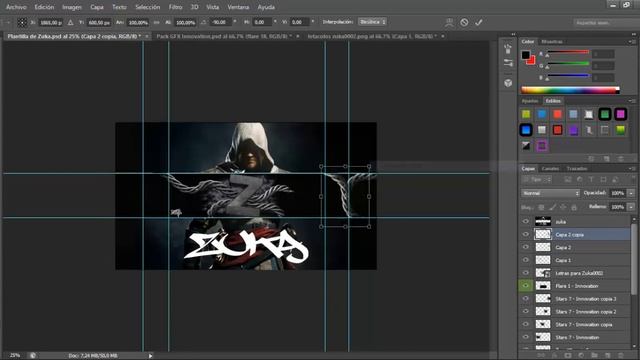Open Color panel flyout menu
This screenshot has height=360, width=640.
632,42
